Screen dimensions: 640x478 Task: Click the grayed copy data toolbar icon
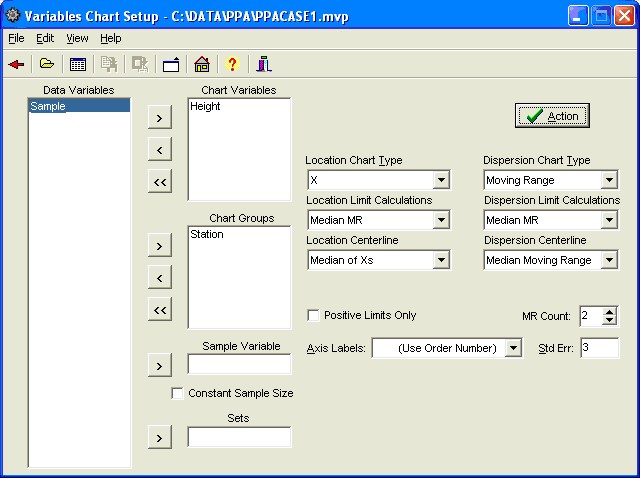109,64
